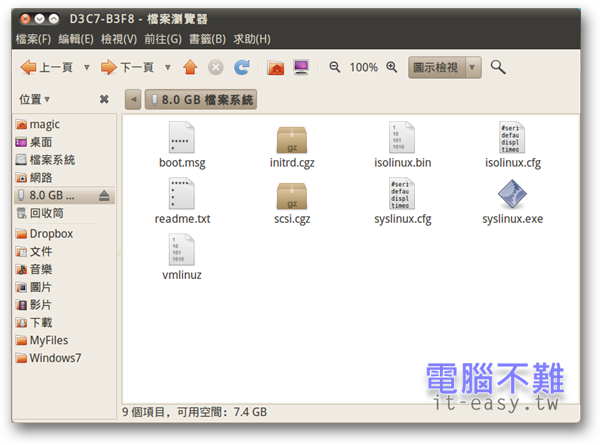Click the 下一頁 forward button
The width and height of the screenshot is (600, 445).
(x=128, y=67)
